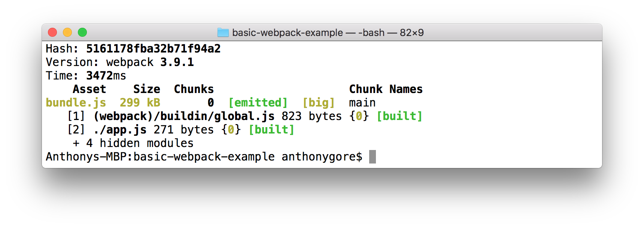Click the [big] warning flag
644x228 pixels.
point(318,103)
